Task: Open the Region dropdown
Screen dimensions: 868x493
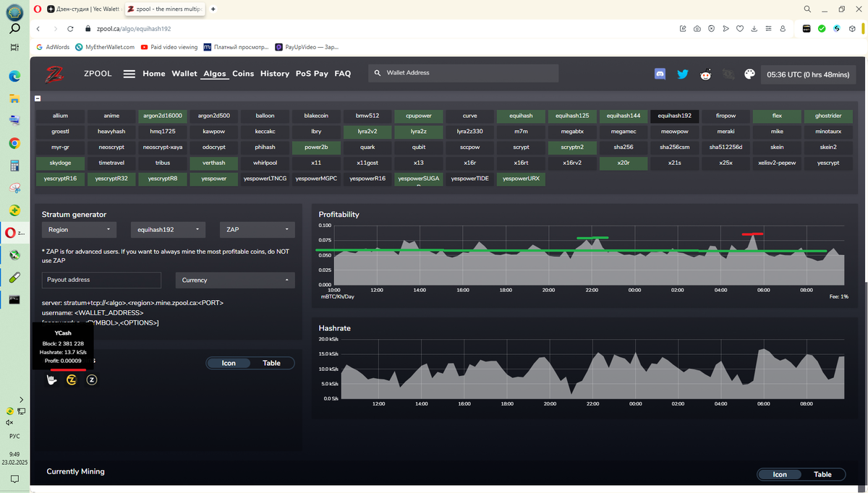Action: (x=79, y=229)
